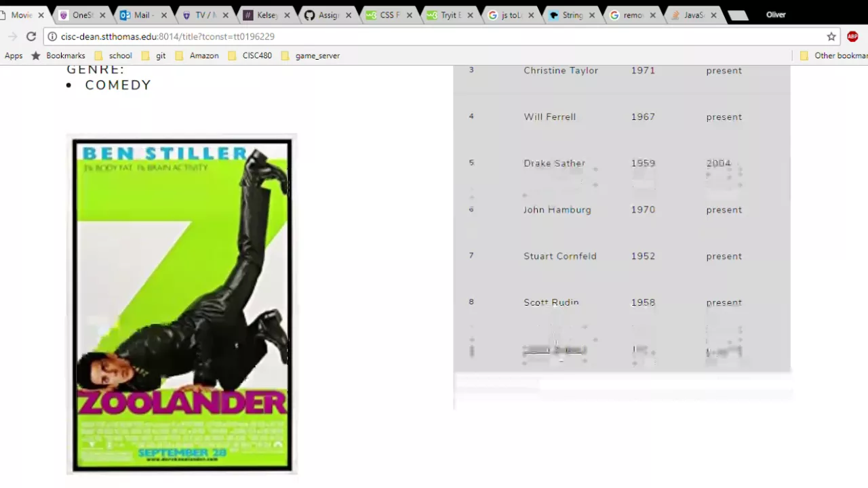Screen dimensions: 868x488
Task: Close the remo Google tab
Action: tap(652, 15)
